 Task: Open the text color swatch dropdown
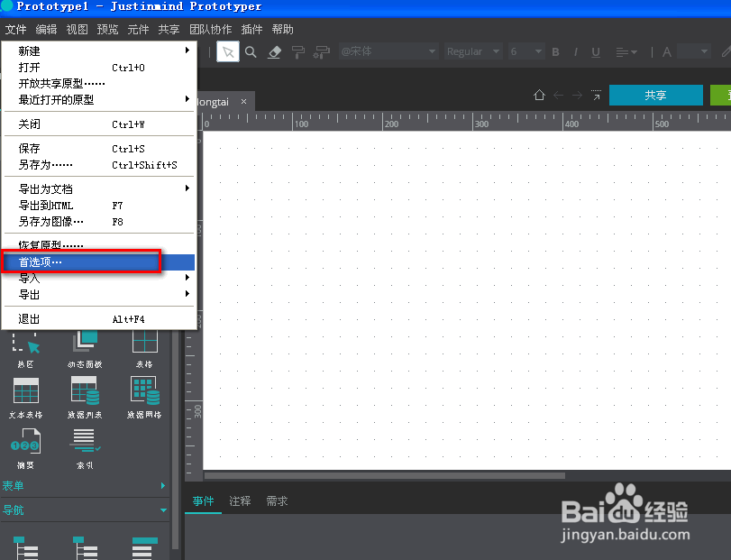pos(694,51)
